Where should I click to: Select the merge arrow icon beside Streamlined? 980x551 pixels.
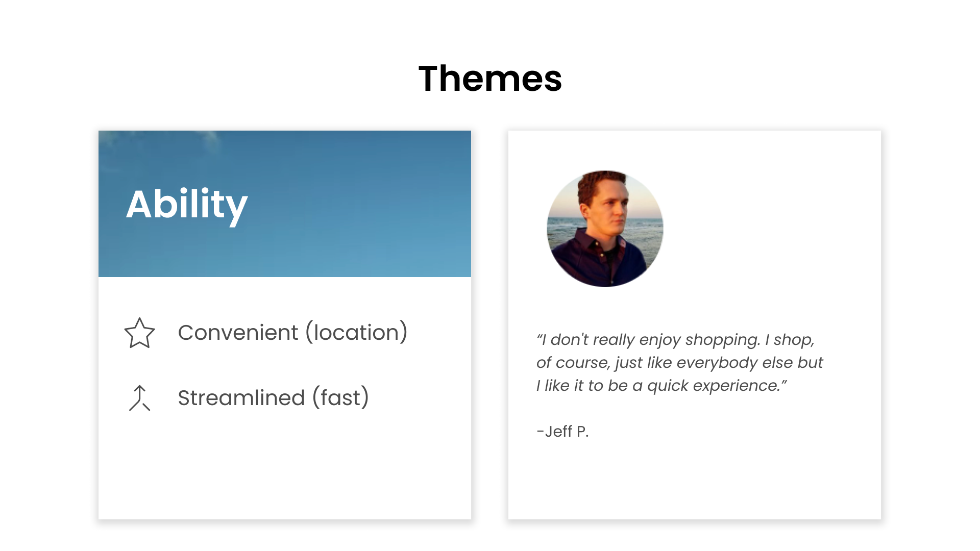[139, 398]
